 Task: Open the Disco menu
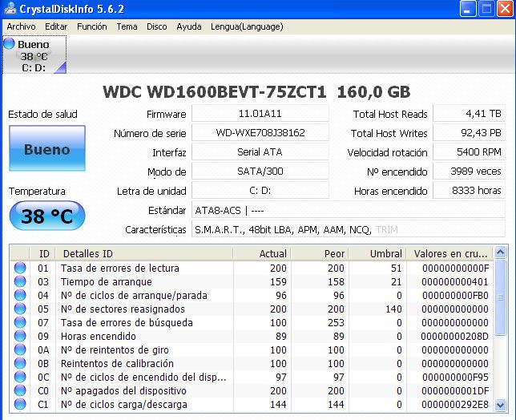157,26
